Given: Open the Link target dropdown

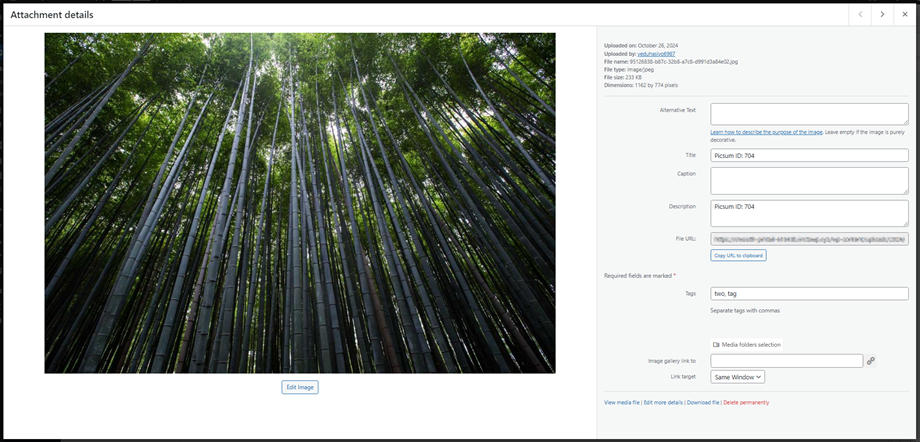Looking at the screenshot, I should pos(737,377).
